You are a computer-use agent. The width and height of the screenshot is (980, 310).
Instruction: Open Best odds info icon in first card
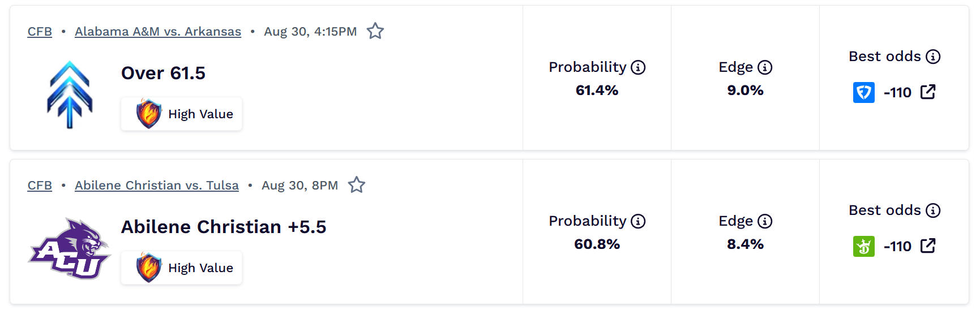point(933,57)
